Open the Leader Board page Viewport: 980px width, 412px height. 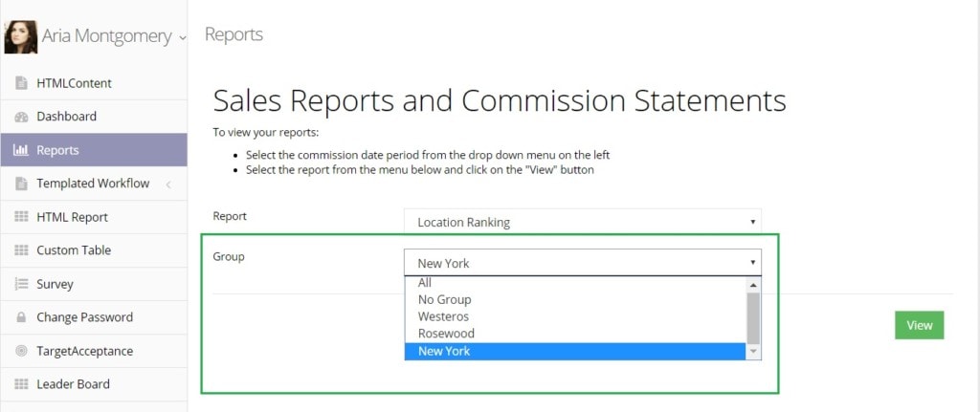pos(94,384)
